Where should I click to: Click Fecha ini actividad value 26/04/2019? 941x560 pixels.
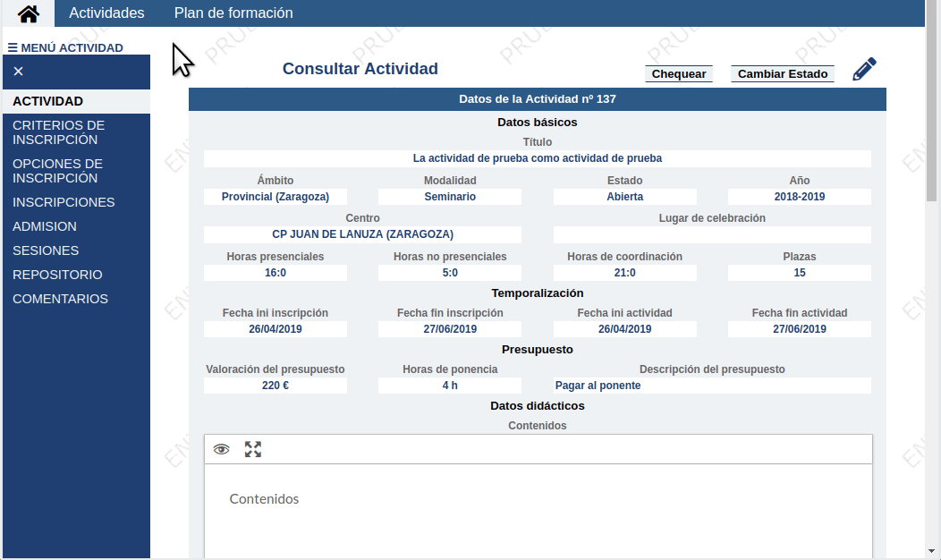tap(624, 329)
